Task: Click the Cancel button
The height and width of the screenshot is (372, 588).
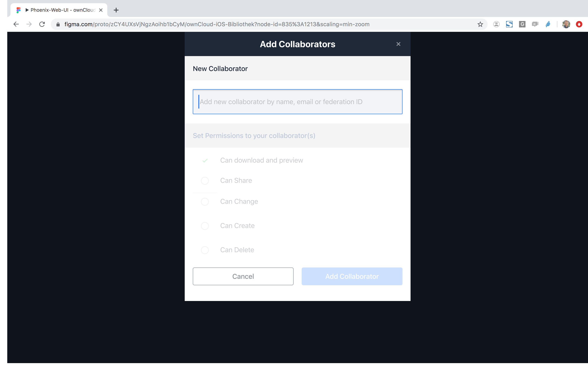Action: pyautogui.click(x=243, y=276)
